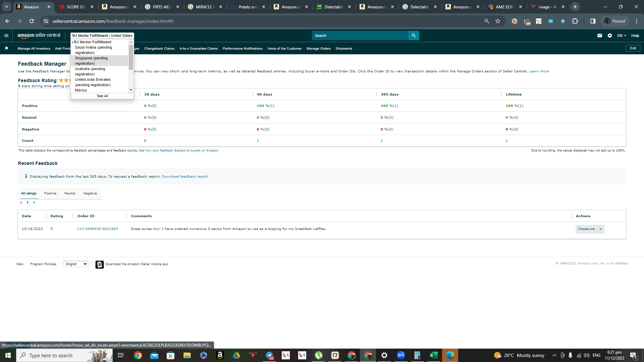Open Program Policies footer link
Image resolution: width=644 pixels, height=362 pixels.
point(43,264)
